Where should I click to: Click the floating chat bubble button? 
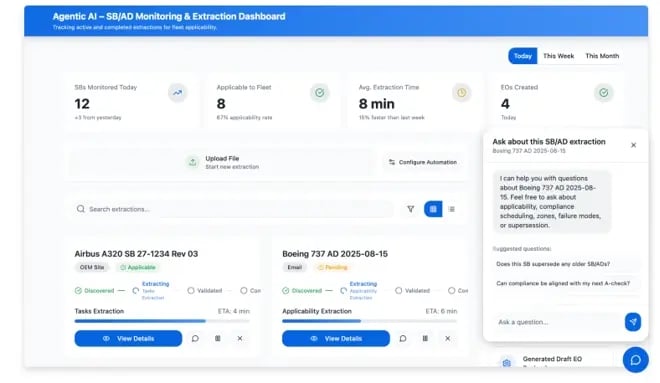coord(636,360)
